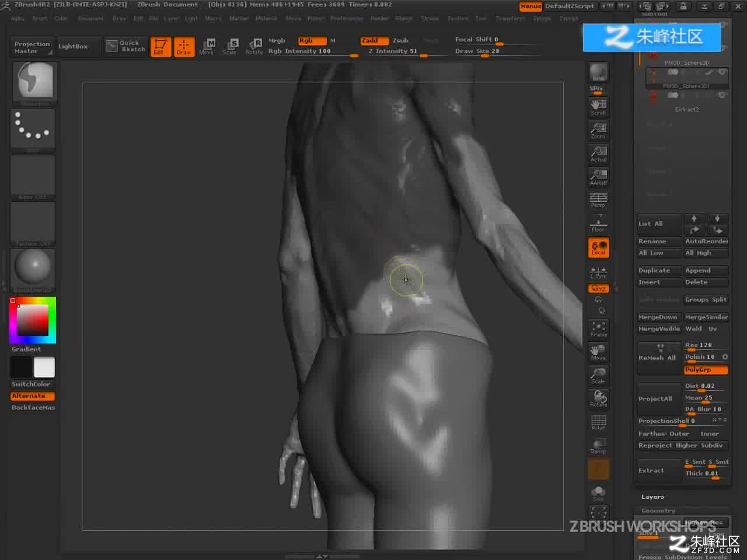Toggle Perspective (Persp) view
The image size is (747, 560).
coord(598,200)
